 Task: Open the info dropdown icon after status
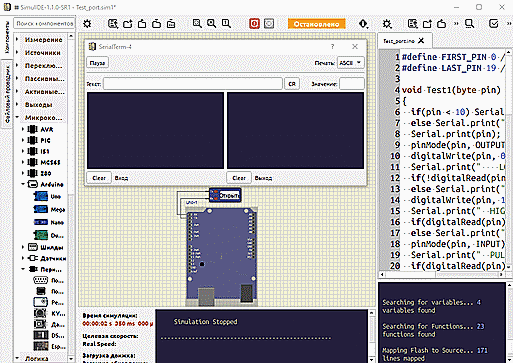tap(363, 24)
